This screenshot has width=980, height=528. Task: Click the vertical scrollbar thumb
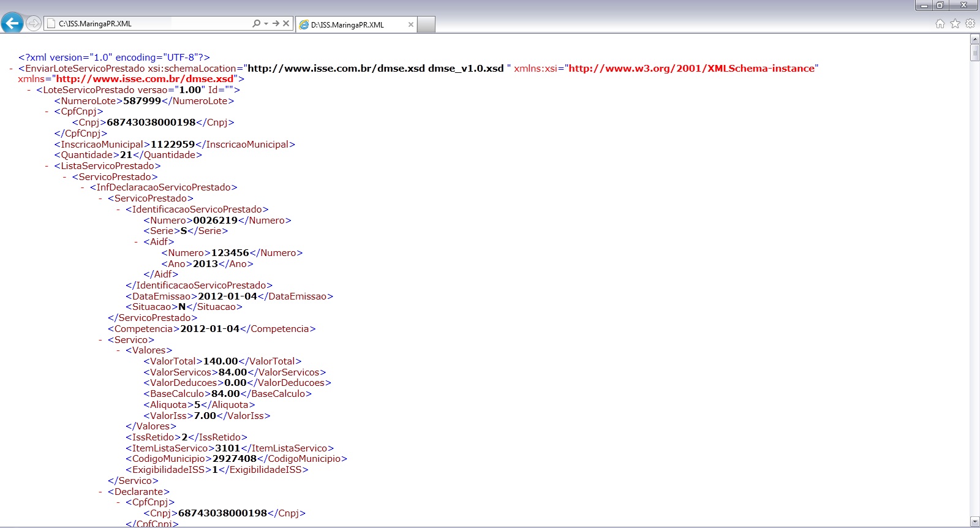point(975,53)
